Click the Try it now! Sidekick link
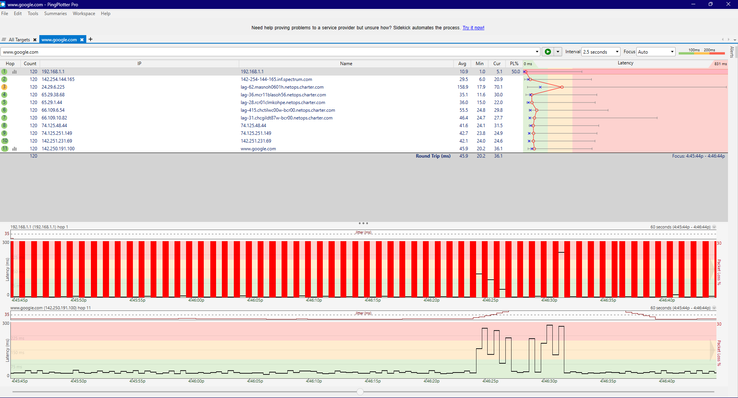 473,28
